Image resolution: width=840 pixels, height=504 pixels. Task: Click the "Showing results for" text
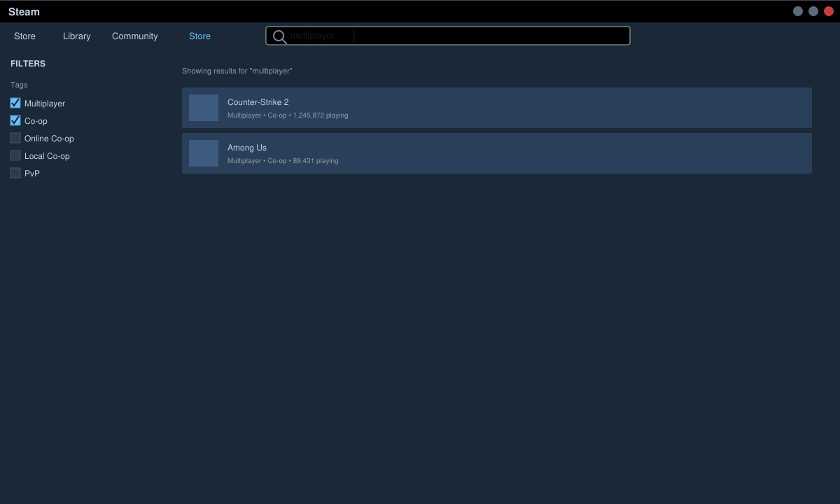pyautogui.click(x=237, y=71)
